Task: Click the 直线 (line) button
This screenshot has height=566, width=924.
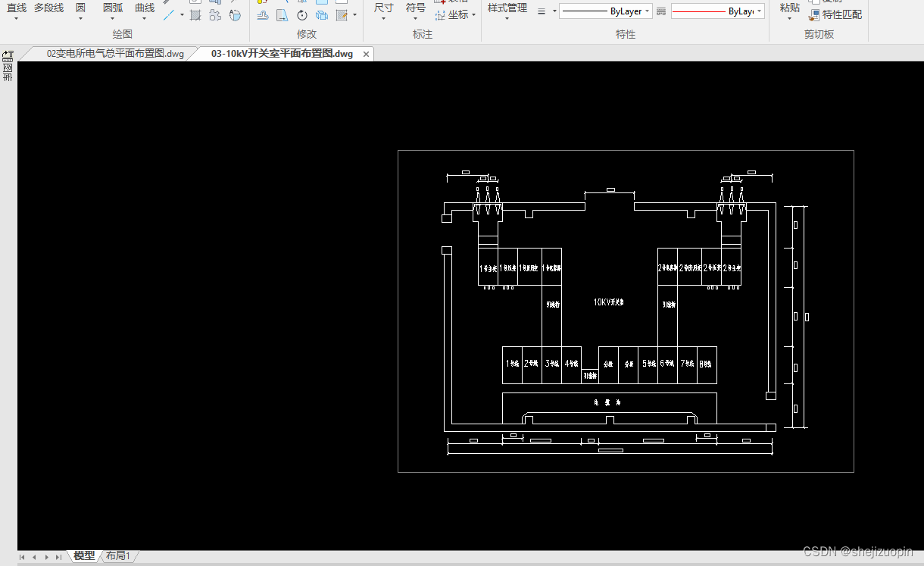Action: pyautogui.click(x=17, y=8)
